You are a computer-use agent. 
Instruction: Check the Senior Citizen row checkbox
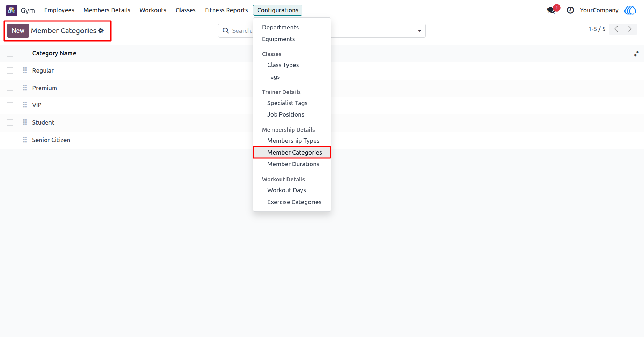[x=10, y=140]
